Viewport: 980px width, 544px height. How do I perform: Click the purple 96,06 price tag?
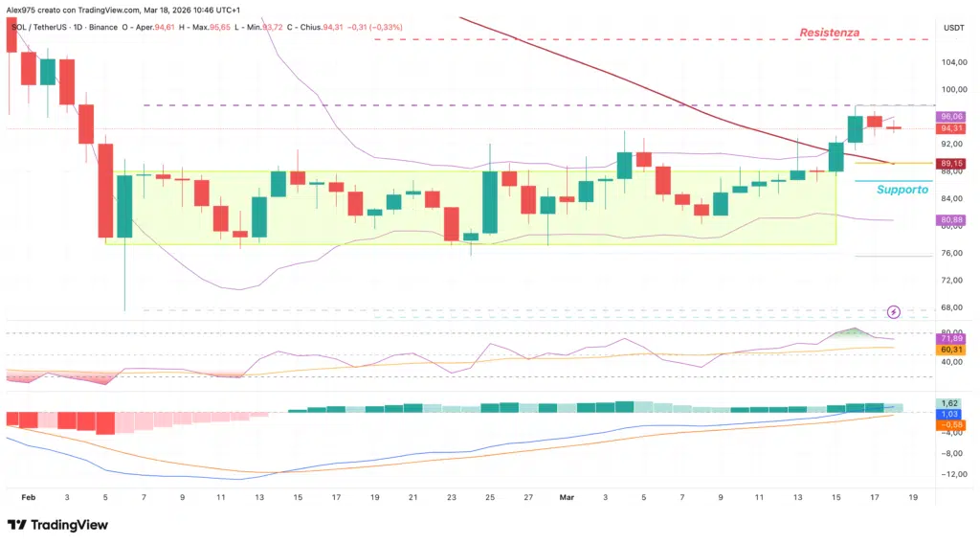point(951,117)
